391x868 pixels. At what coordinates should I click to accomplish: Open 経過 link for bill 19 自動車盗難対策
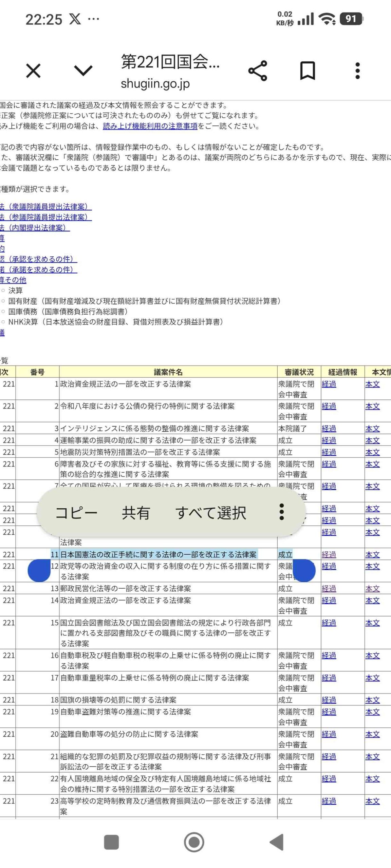pyautogui.click(x=329, y=712)
